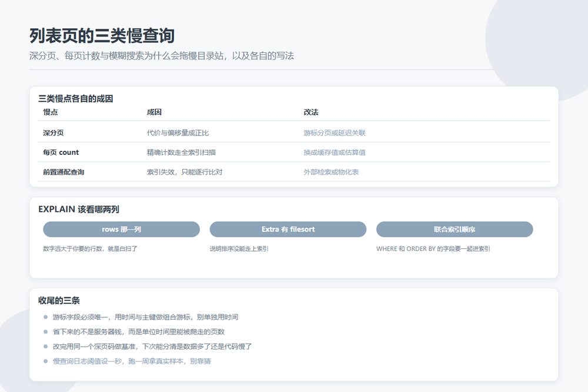Viewport: 588px width, 392px height.
Task: Click the subtitle beginning '深分页、每页计数'
Action: pyautogui.click(x=162, y=56)
